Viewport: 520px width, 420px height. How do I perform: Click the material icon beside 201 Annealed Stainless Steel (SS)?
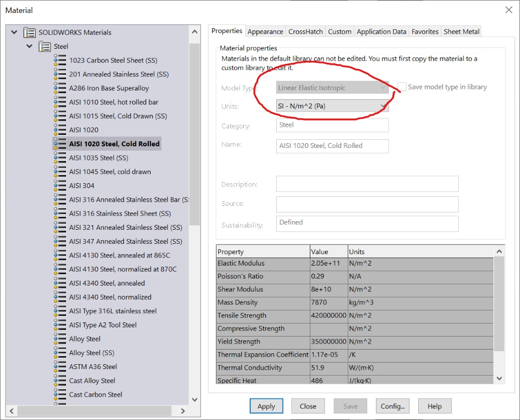[60, 74]
